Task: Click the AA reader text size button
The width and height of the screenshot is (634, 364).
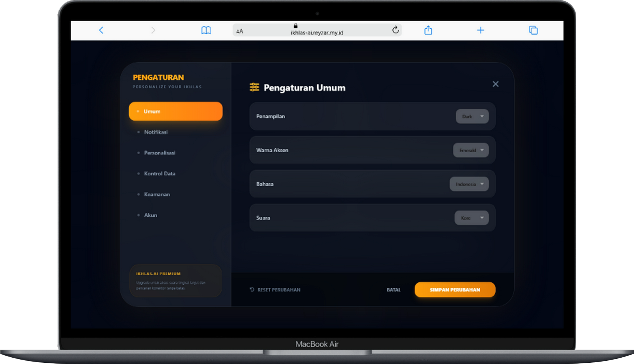Action: click(x=240, y=32)
